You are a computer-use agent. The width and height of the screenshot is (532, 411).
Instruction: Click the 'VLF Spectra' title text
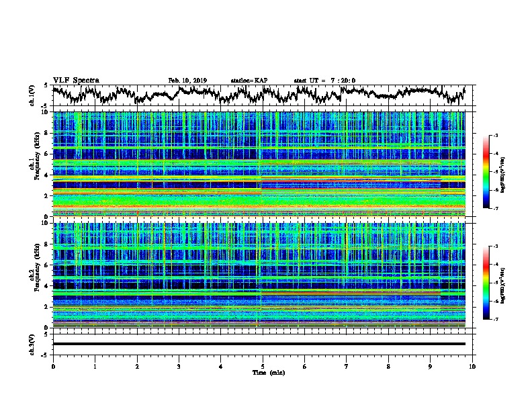coord(76,81)
